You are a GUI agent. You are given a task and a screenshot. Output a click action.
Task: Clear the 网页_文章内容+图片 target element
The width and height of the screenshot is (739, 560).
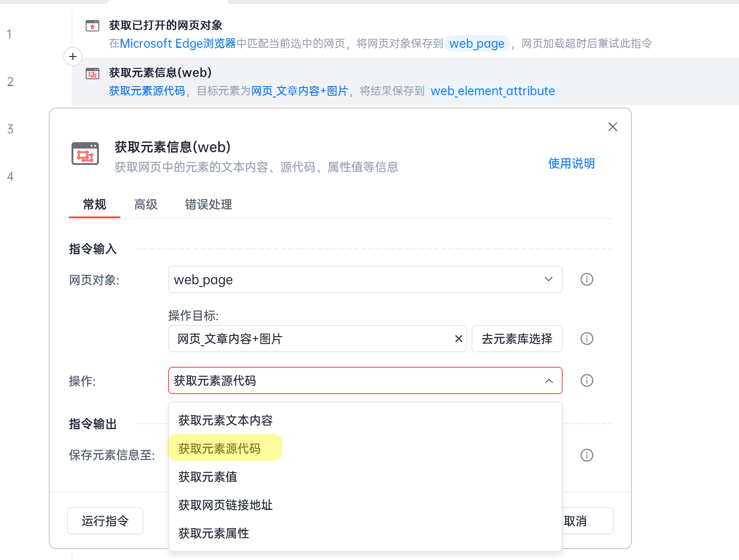click(458, 339)
